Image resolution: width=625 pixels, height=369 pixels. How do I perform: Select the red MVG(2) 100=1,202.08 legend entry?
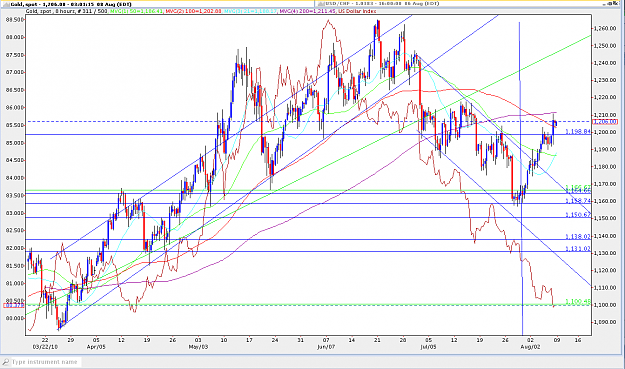193,11
